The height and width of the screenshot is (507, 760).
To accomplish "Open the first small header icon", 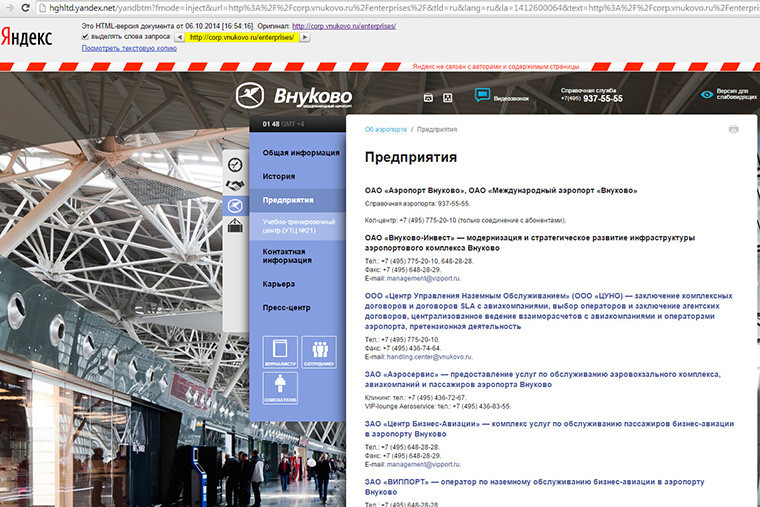I will pyautogui.click(x=428, y=98).
